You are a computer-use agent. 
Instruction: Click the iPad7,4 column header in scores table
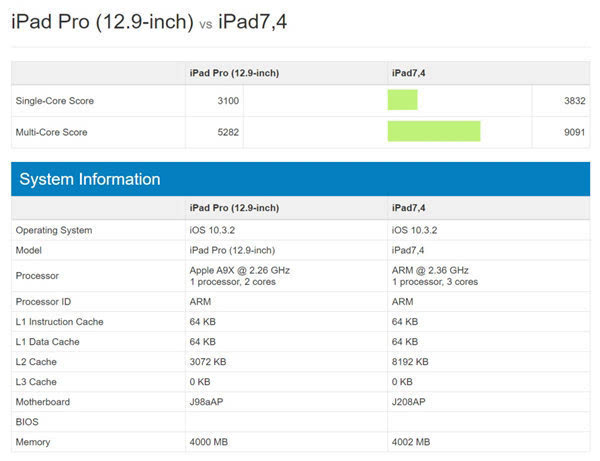[x=408, y=73]
